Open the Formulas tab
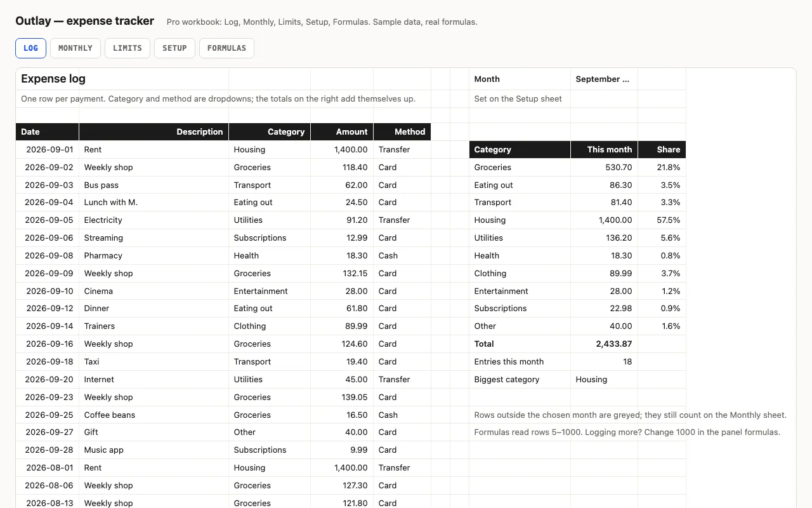 click(x=226, y=48)
